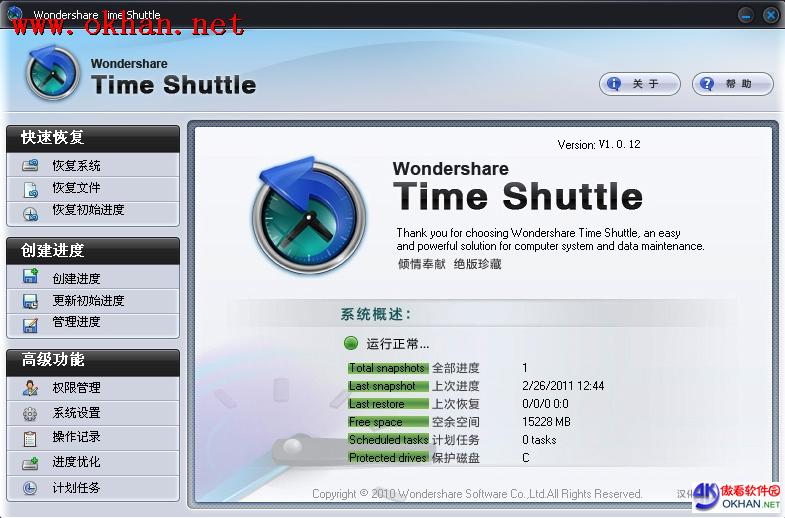Viewport: 785px width, 518px height.
Task: Open 计划任务 scheduled tasks
Action: (x=93, y=488)
